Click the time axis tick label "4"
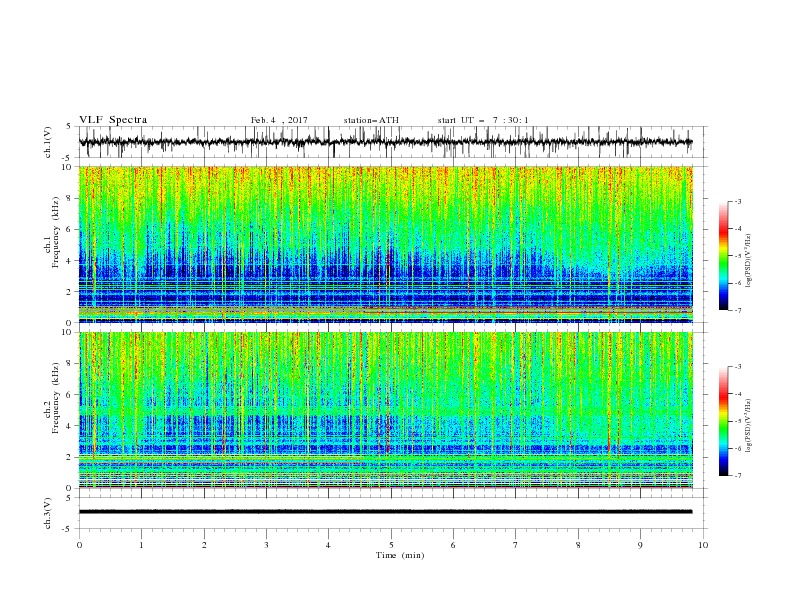The image size is (792, 612). point(328,545)
